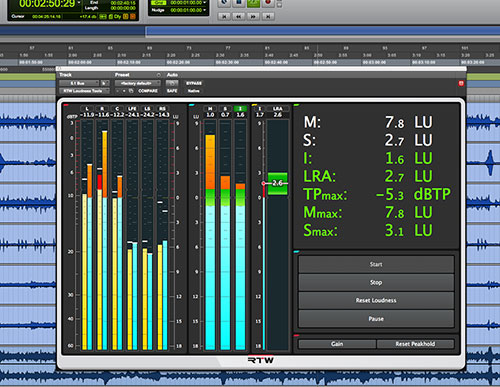Screen dimensions: 500x387
Task: Click the Smax 3.1 LU readout
Action: 368,230
